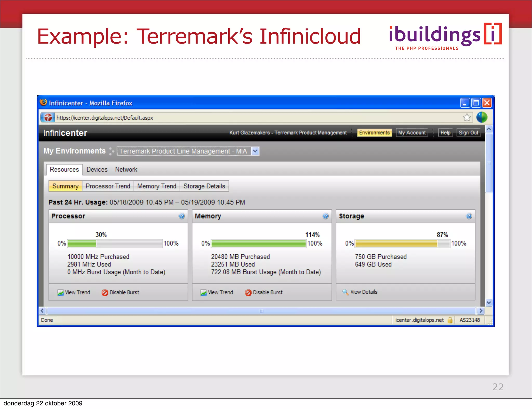This screenshot has width=532, height=409.
Task: Click the Help button in header
Action: [445, 133]
